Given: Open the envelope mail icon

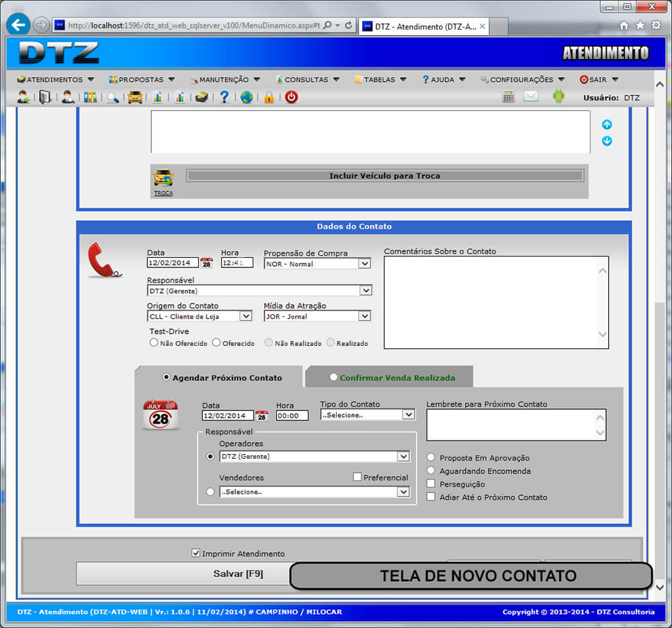Looking at the screenshot, I should [x=531, y=97].
